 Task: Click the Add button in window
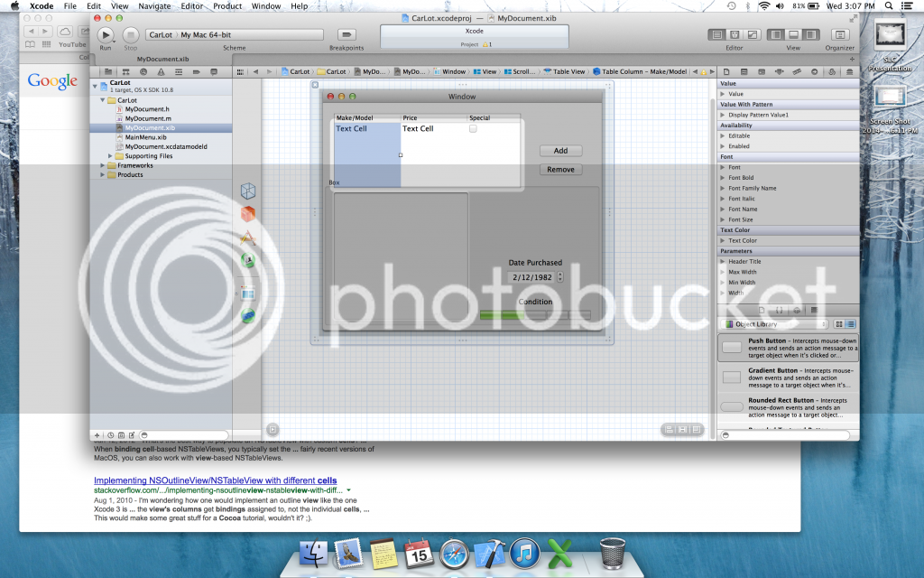coord(561,151)
